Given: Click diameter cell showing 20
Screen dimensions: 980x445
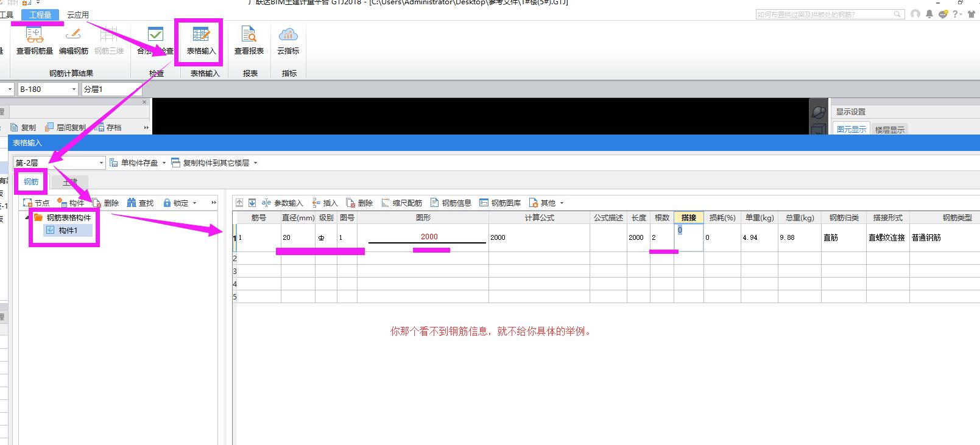Looking at the screenshot, I should click(298, 237).
